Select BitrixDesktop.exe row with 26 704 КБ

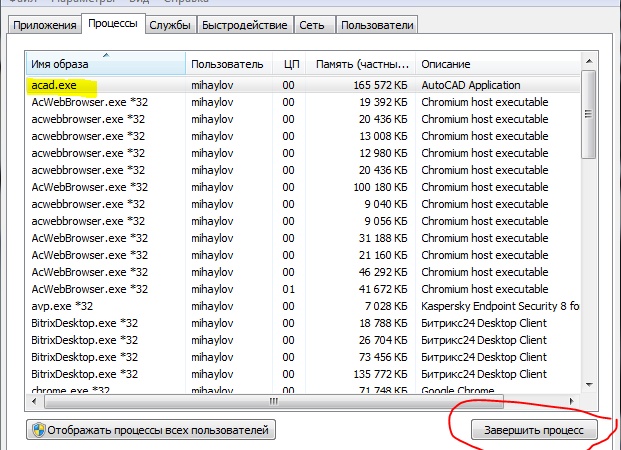[303, 341]
